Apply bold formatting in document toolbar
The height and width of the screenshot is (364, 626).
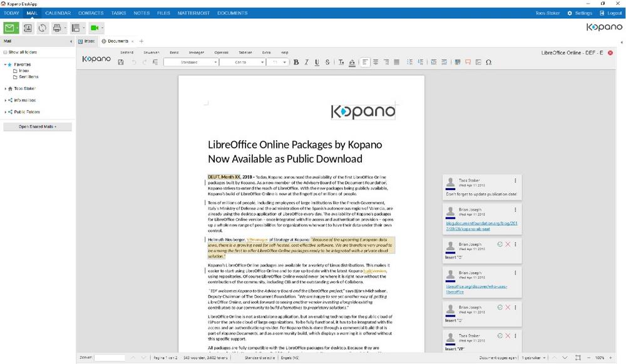pos(296,62)
